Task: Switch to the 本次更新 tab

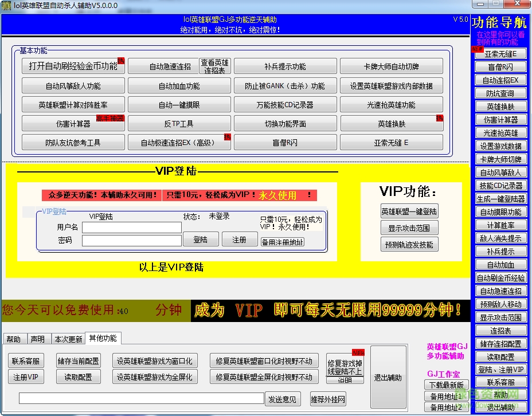Action: [69, 338]
